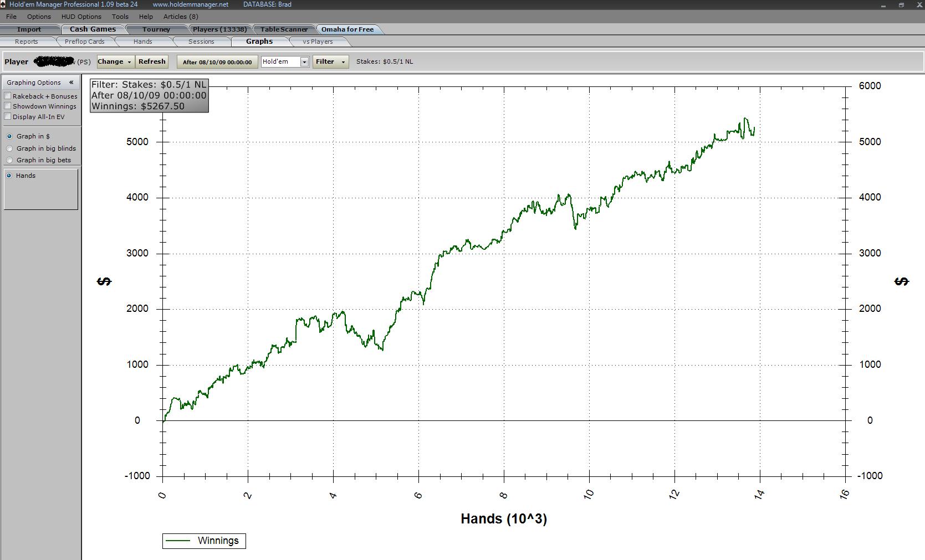This screenshot has height=560, width=925.
Task: Enable Display All-In EV checkbox
Action: [x=8, y=116]
